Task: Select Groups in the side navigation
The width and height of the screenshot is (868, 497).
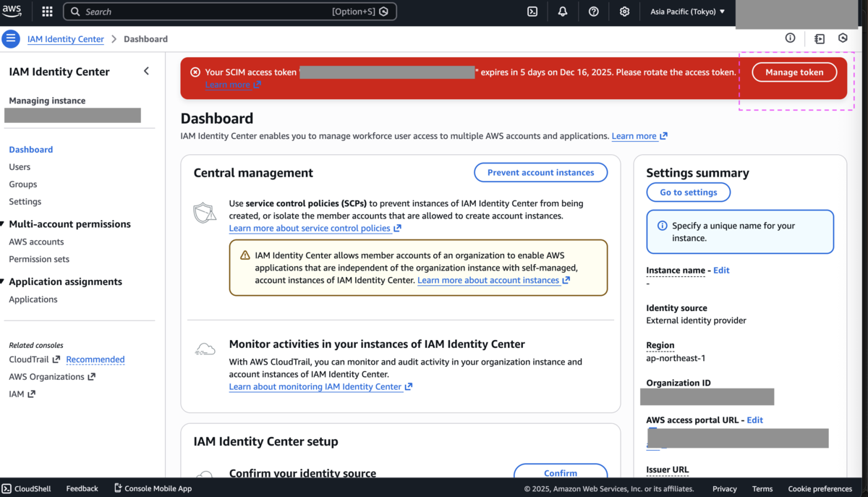Action: pyautogui.click(x=23, y=184)
